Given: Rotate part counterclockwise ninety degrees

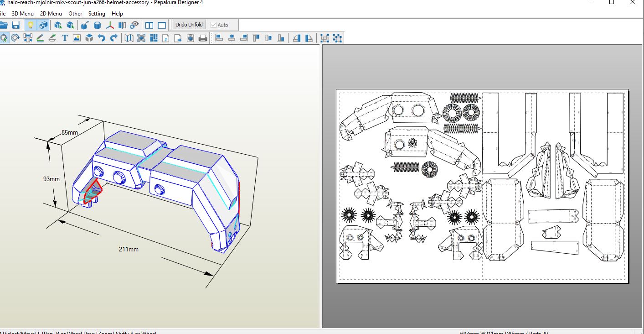Looking at the screenshot, I should point(297,38).
